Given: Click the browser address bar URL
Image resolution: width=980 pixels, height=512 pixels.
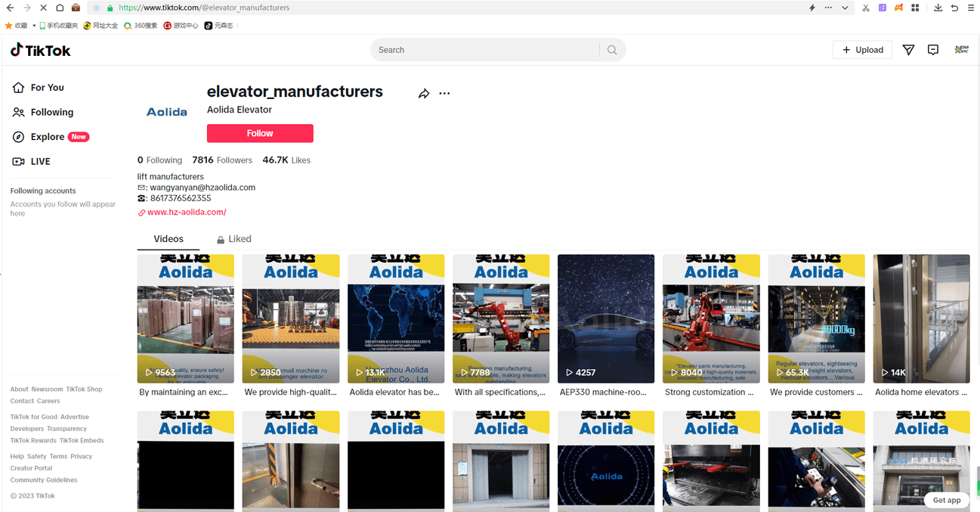Looking at the screenshot, I should click(x=204, y=8).
